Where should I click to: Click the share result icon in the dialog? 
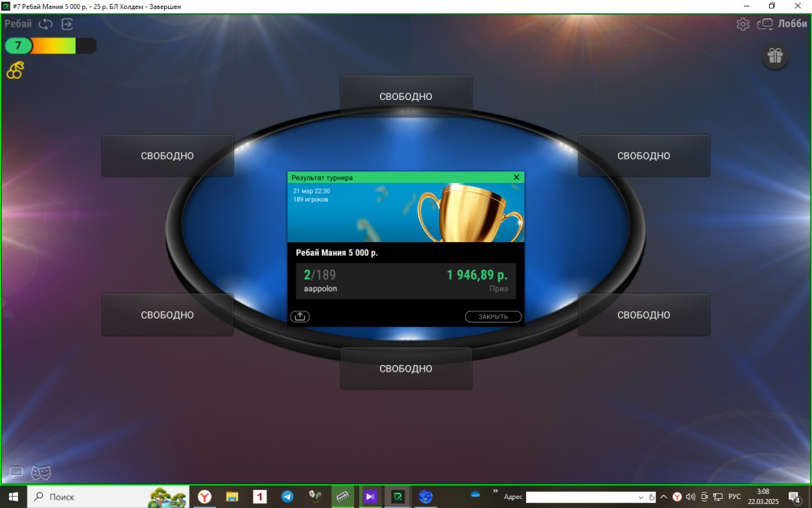point(300,316)
